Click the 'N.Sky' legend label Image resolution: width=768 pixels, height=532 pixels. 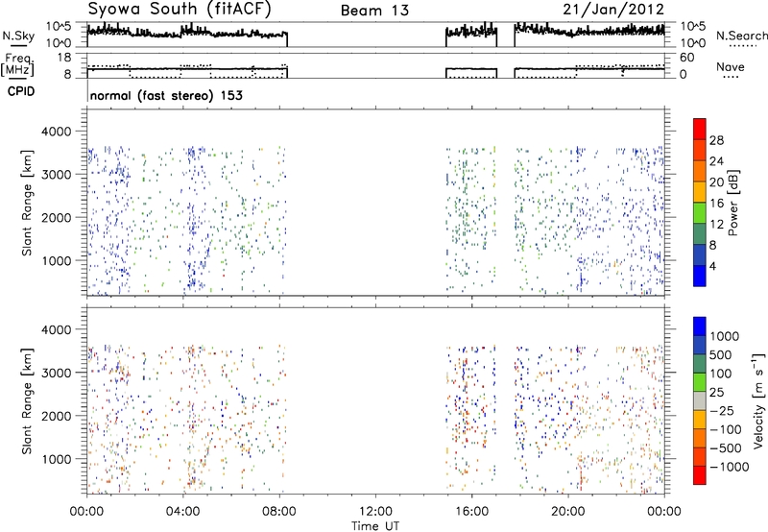(x=18, y=36)
